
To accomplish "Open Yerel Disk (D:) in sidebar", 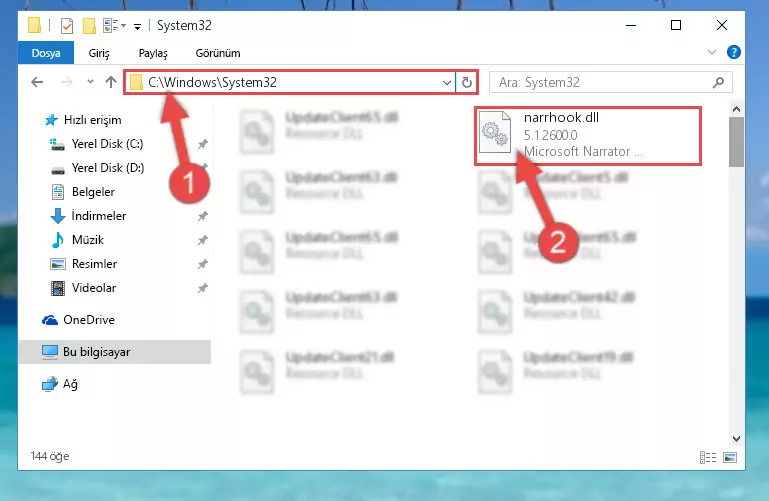I will coord(108,168).
